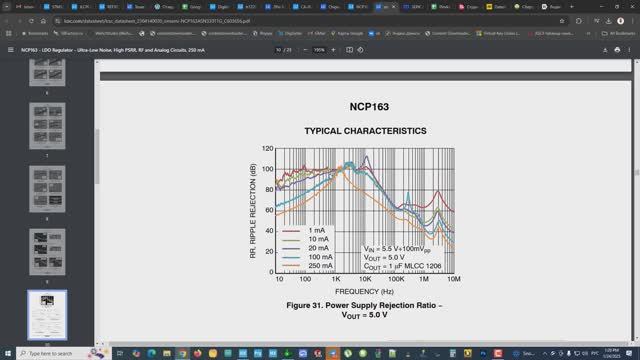640x360 pixels.
Task: Click the "250 mA" legend entry
Action: point(307,266)
